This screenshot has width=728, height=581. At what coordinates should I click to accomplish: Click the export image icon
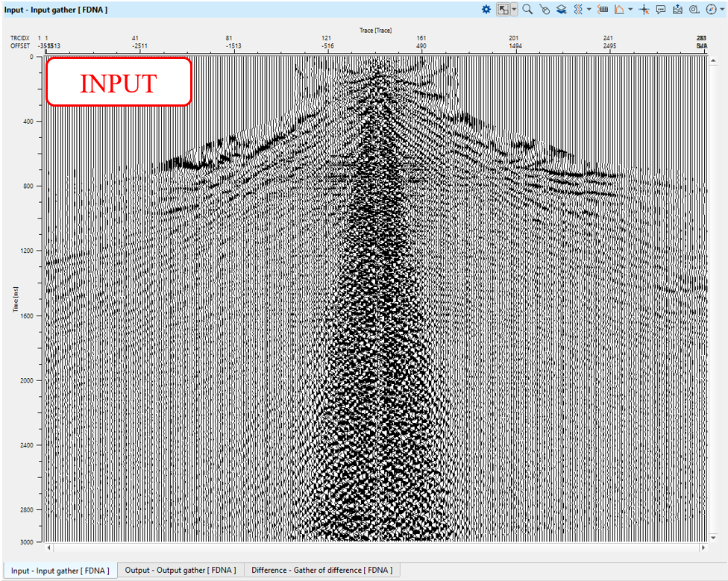point(677,10)
